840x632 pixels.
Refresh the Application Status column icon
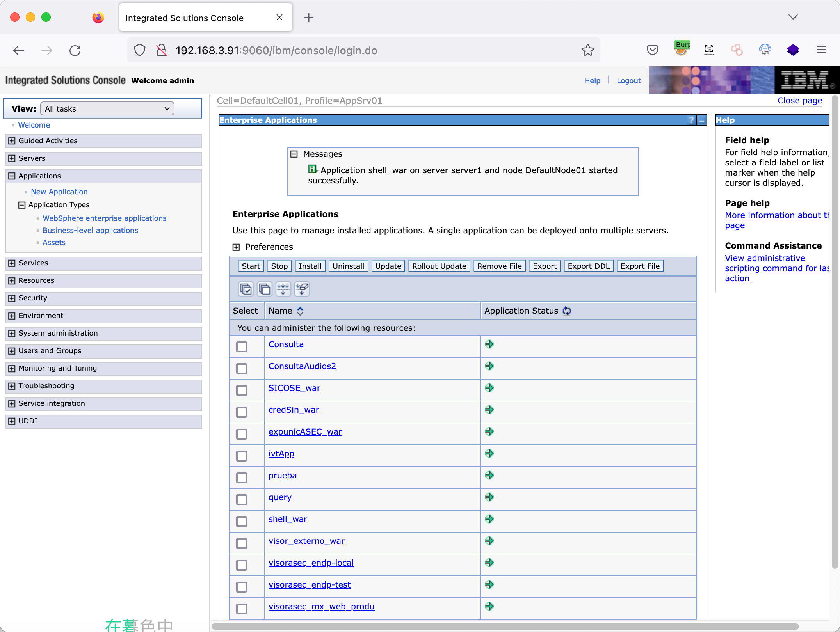[567, 311]
